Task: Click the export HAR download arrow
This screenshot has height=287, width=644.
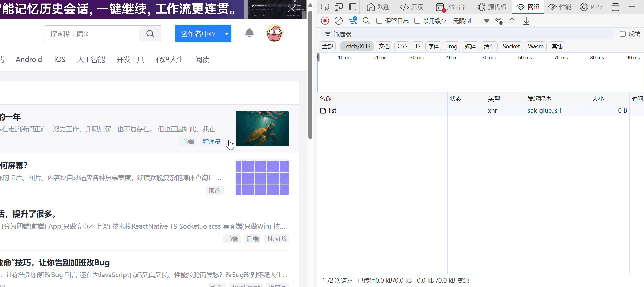Action: coord(526,21)
